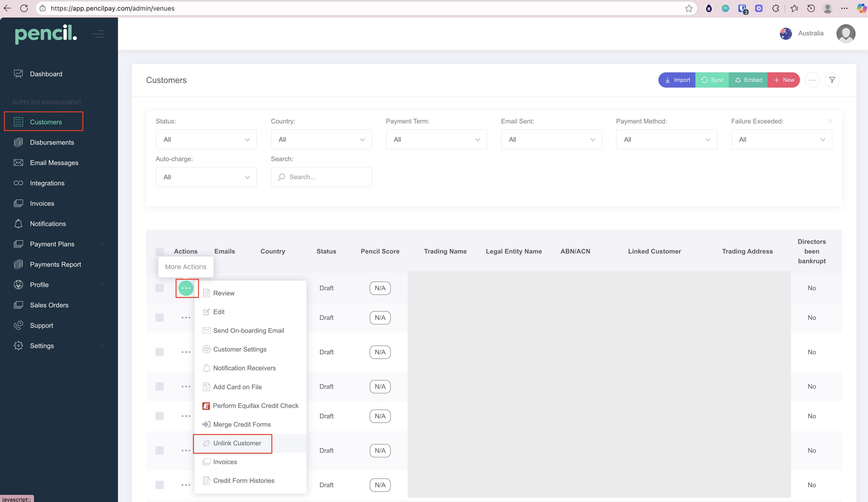Image resolution: width=868 pixels, height=502 pixels.
Task: Open the Payment Term dropdown
Action: click(436, 139)
